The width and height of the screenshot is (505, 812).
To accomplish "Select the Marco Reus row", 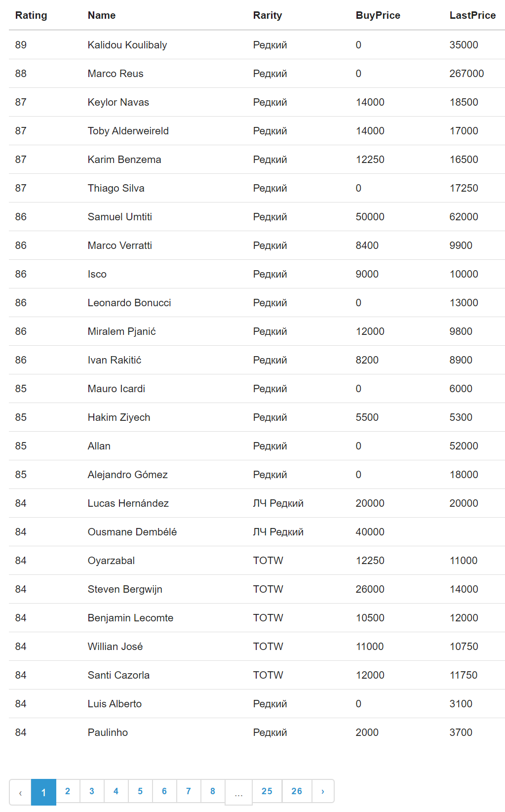I will [x=116, y=74].
